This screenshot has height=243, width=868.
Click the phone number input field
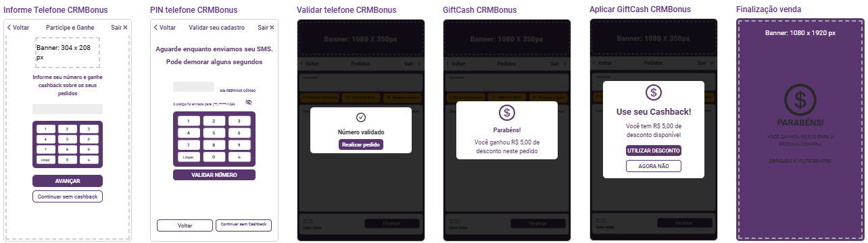click(x=68, y=109)
